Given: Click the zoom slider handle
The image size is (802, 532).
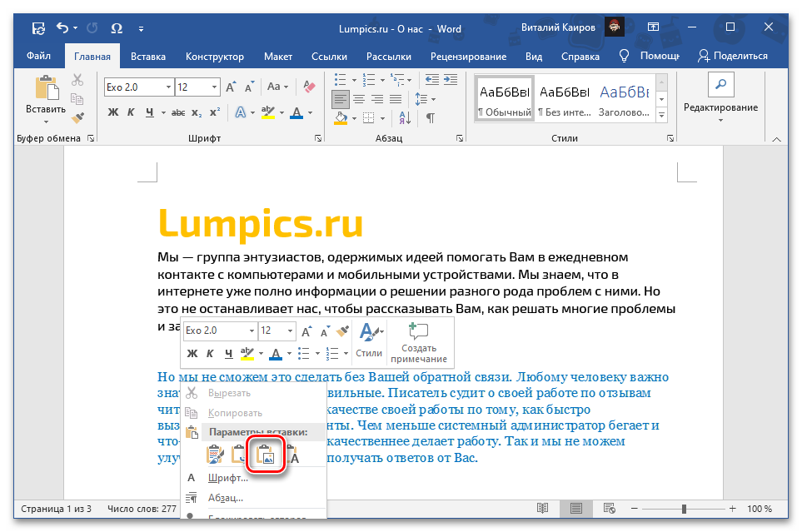Looking at the screenshot, I should [x=684, y=509].
